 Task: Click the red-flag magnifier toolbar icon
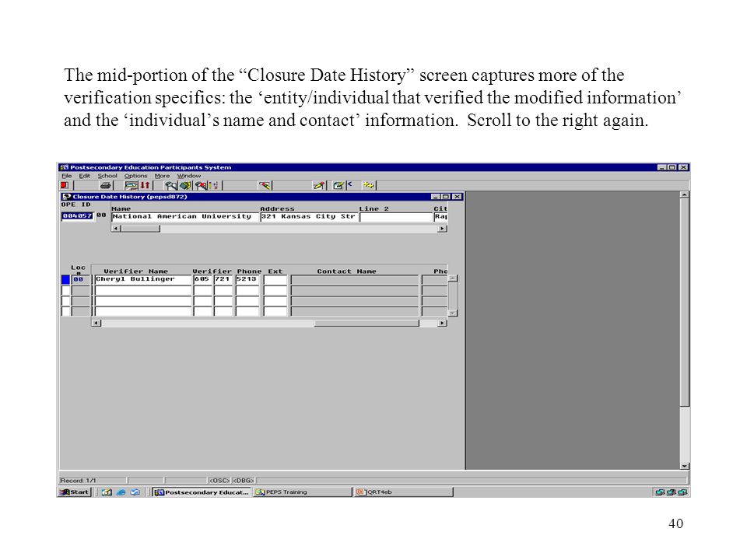(201, 185)
